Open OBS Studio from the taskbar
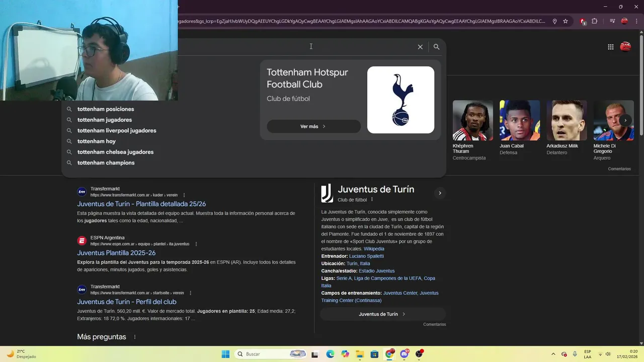Screen dimensions: 644x362 coord(419,354)
